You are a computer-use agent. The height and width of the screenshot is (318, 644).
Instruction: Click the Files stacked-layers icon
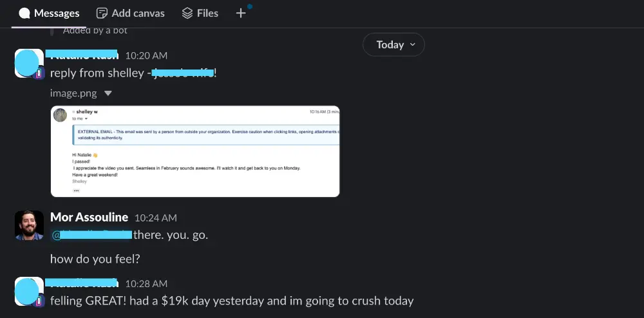pyautogui.click(x=187, y=13)
